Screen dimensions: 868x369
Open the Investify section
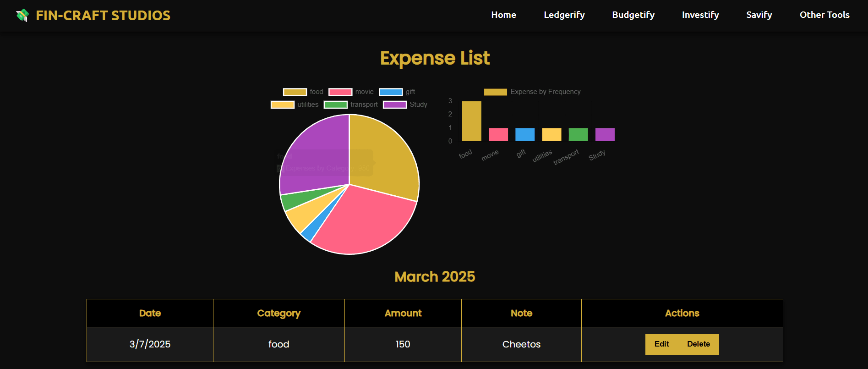coord(700,15)
